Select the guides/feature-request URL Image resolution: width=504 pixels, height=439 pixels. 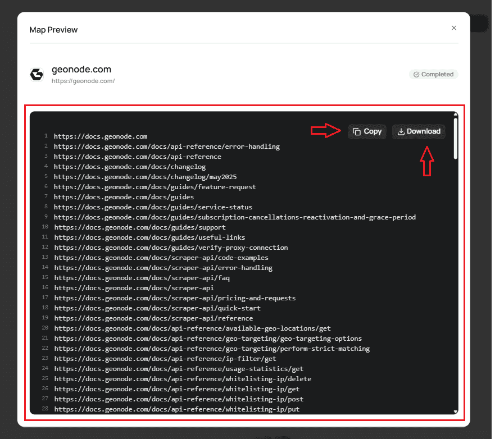(155, 187)
